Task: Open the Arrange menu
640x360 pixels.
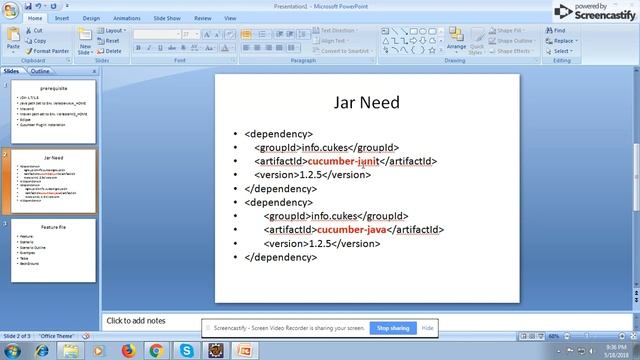Action: pos(456,39)
